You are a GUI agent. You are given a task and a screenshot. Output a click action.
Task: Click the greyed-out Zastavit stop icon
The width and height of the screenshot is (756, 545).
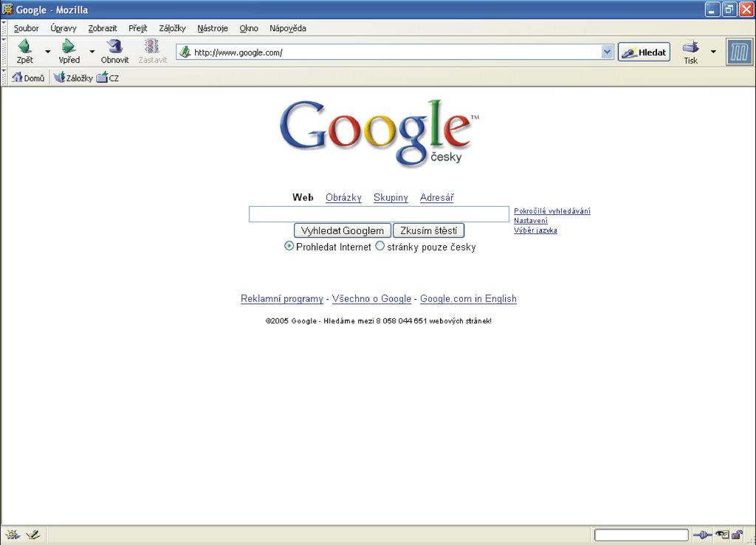[152, 47]
